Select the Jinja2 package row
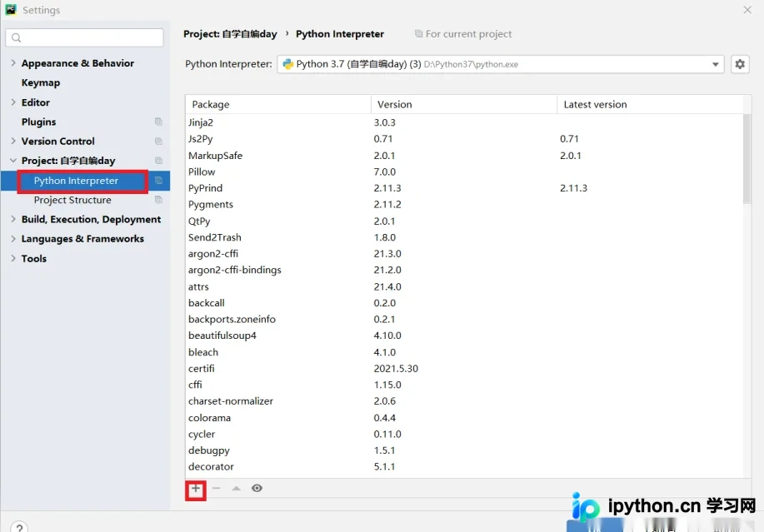The image size is (764, 532). point(464,122)
